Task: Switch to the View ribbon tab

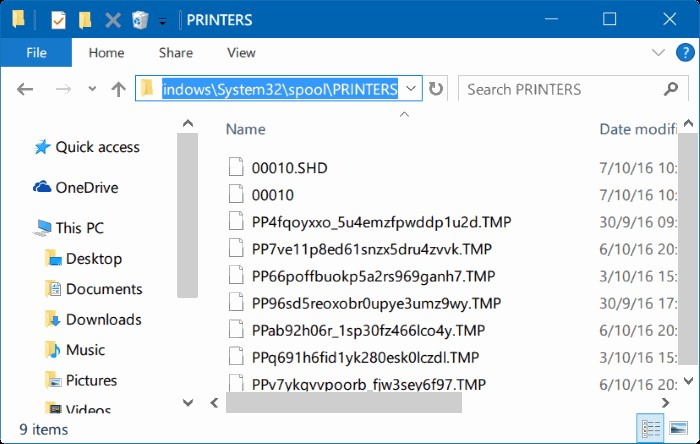Action: pos(241,53)
